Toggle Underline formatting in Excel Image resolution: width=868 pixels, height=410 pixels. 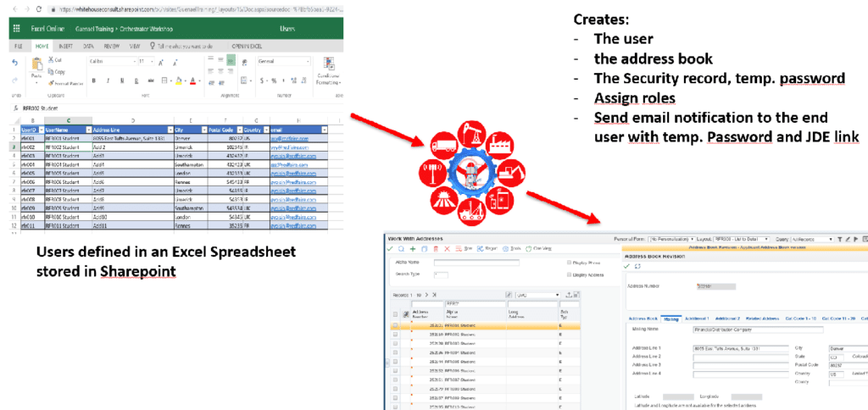pos(122,80)
